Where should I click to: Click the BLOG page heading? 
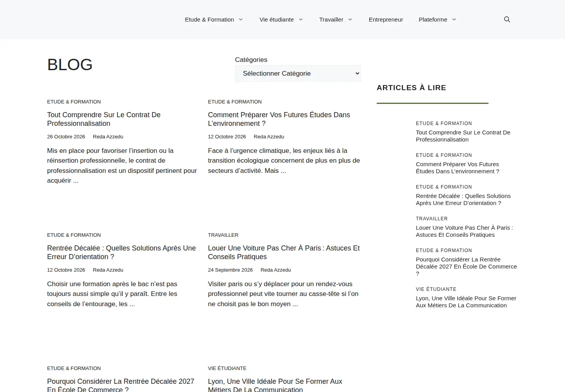click(70, 65)
